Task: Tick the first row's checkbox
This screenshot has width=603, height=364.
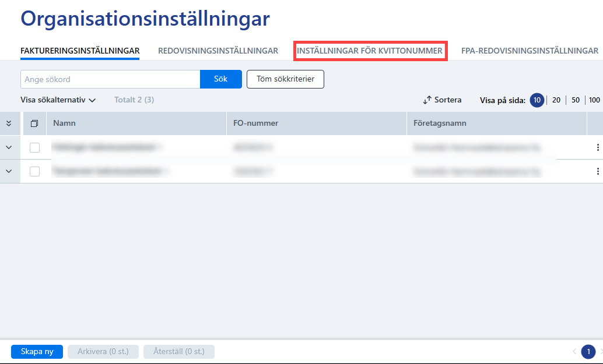Action: coord(34,147)
